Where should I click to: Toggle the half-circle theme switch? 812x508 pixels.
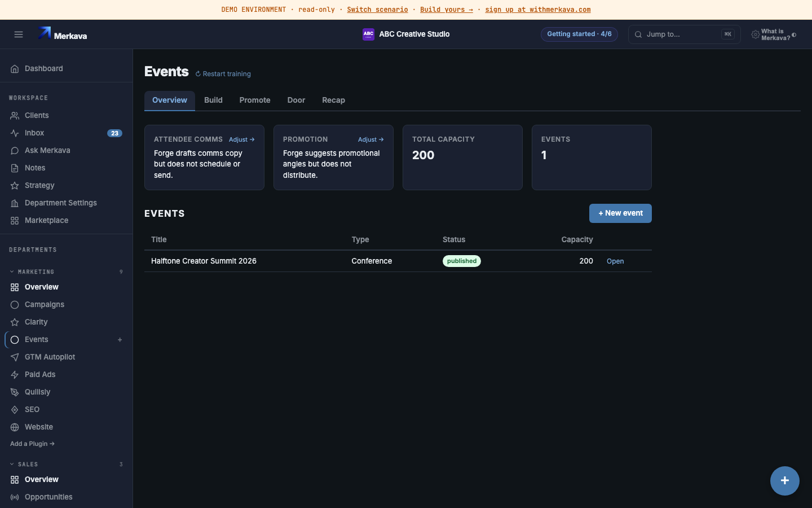tap(794, 35)
